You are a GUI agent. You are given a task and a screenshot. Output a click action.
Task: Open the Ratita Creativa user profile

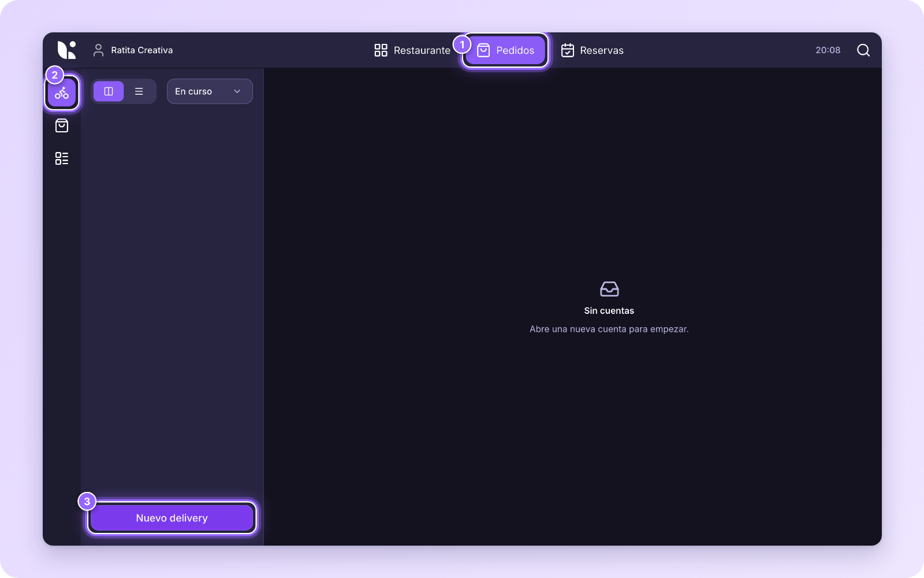click(x=133, y=50)
